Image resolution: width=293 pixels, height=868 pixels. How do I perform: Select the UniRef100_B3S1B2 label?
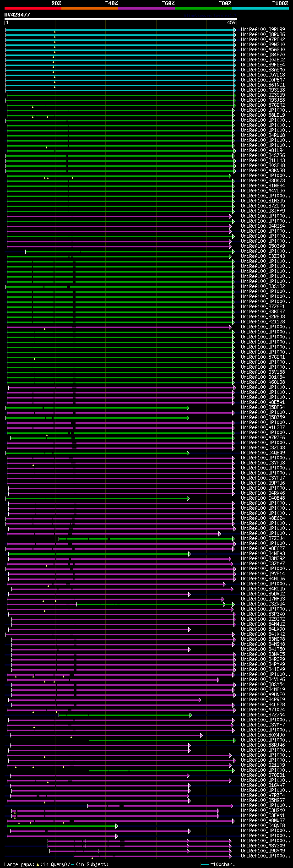click(263, 287)
